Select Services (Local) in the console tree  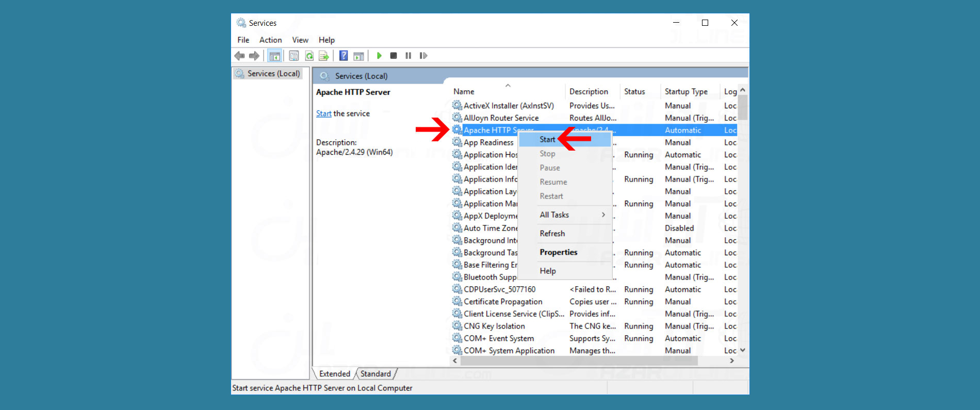tap(268, 74)
